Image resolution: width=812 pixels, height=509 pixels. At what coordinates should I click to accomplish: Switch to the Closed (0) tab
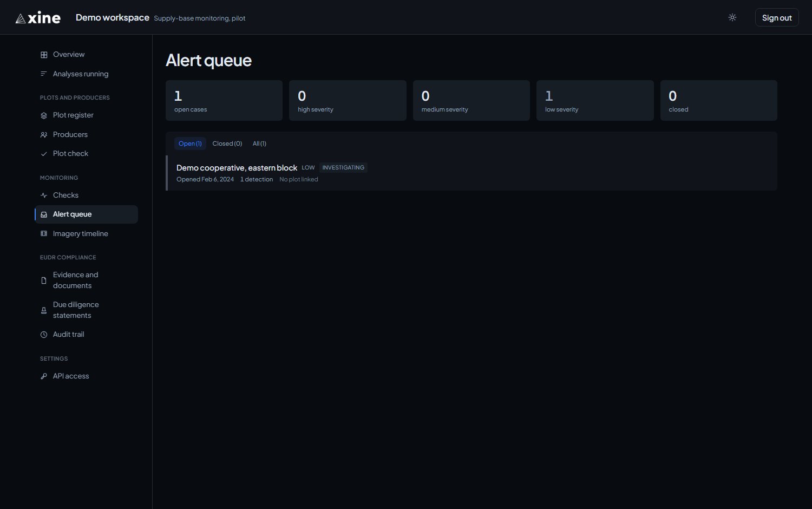(227, 143)
